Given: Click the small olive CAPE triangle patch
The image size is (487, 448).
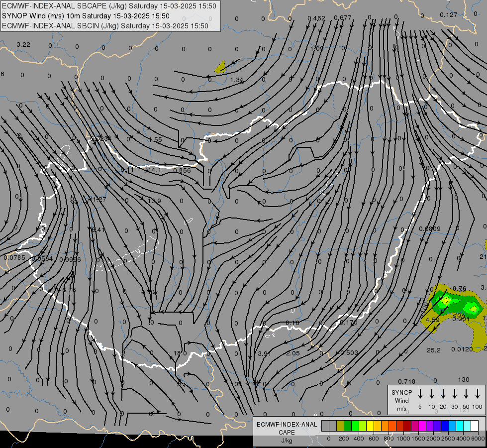Looking at the screenshot, I should (220, 68).
